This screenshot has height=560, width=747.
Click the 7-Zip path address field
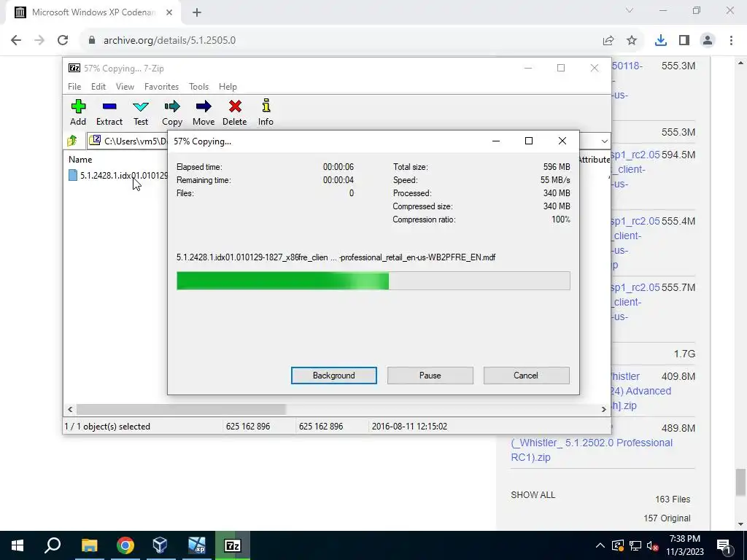click(128, 141)
